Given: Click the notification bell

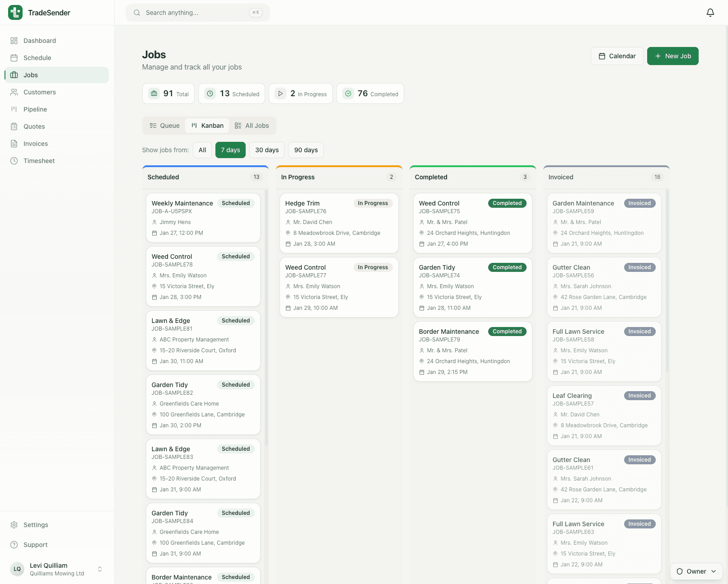Looking at the screenshot, I should 710,13.
